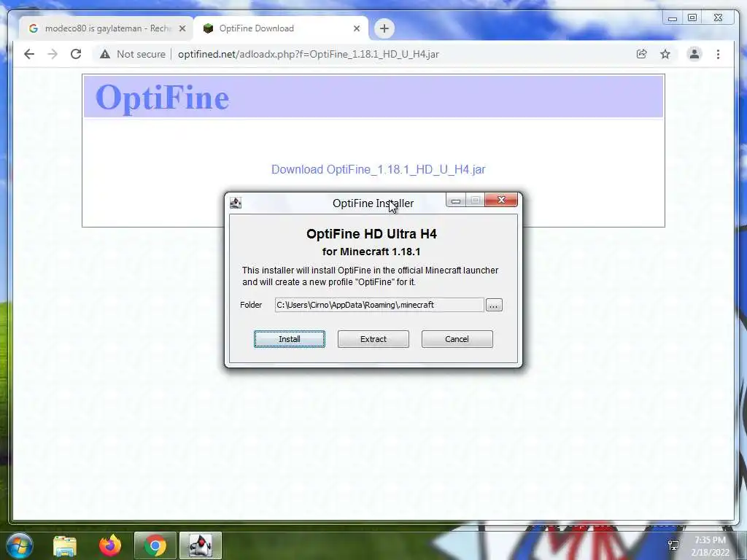
Task: Launch Firefox from the taskbar
Action: 110,545
